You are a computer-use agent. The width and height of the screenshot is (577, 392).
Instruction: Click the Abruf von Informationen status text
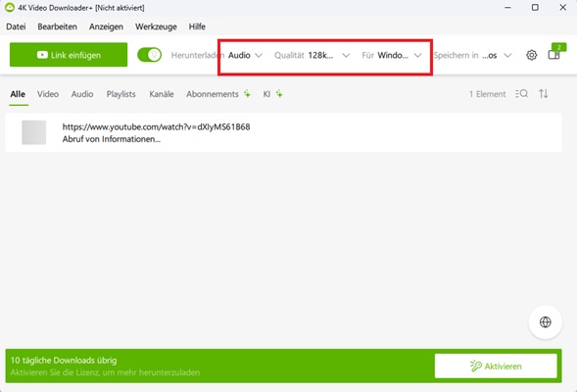(x=111, y=139)
